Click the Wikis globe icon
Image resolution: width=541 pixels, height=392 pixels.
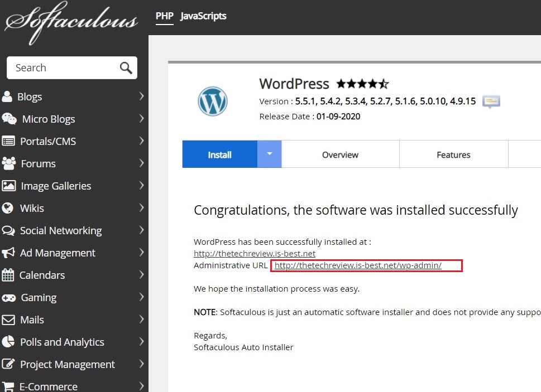pyautogui.click(x=7, y=208)
